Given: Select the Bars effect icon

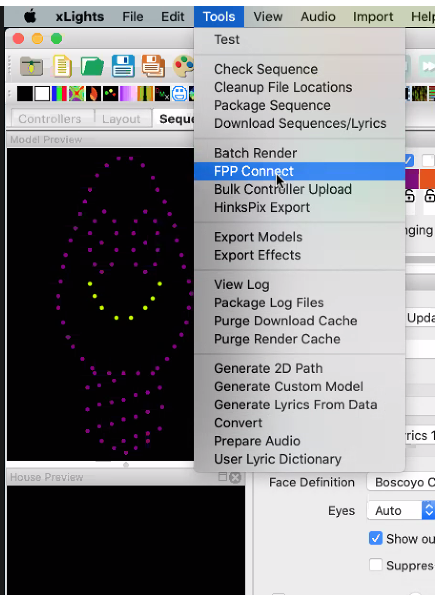Looking at the screenshot, I should 59,94.
